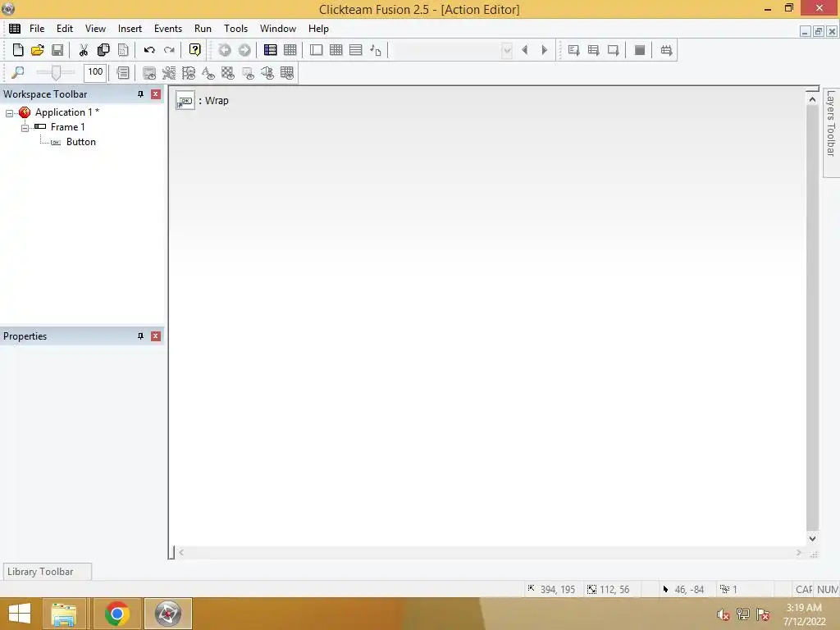This screenshot has width=840, height=630.
Task: Open the File menu
Action: [37, 29]
